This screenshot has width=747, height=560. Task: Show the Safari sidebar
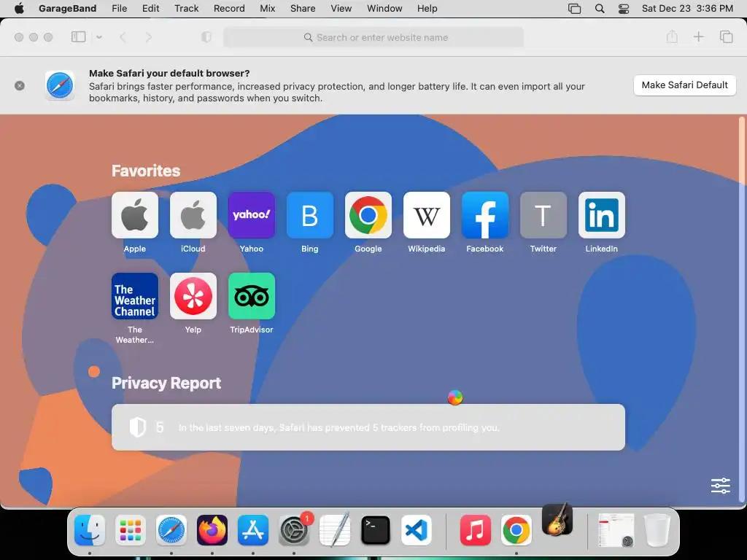pos(78,37)
